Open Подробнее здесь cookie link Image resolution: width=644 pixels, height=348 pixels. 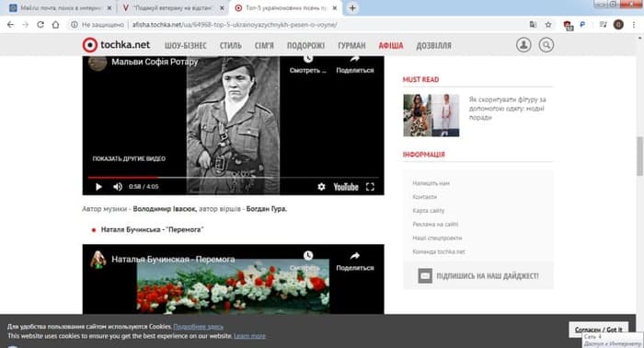point(198,327)
